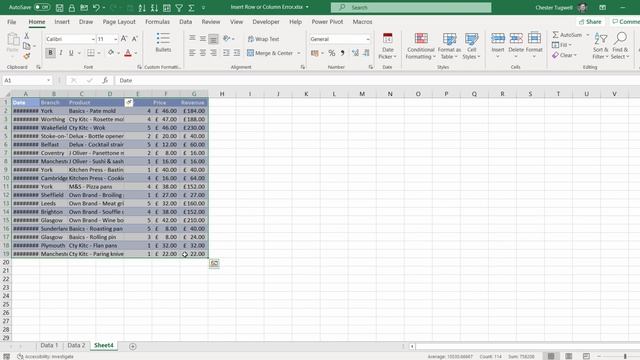Open the Date Picker
640x360 pixels.
pos(387,46)
